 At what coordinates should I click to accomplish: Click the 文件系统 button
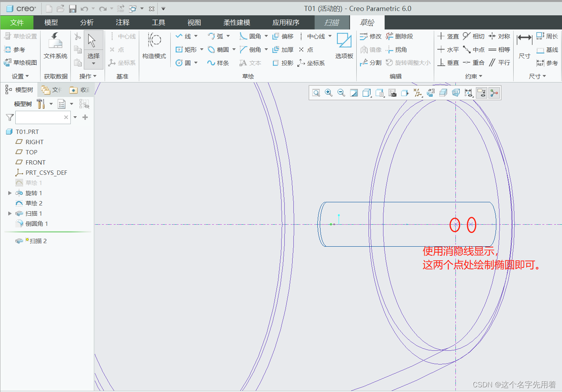[55, 46]
